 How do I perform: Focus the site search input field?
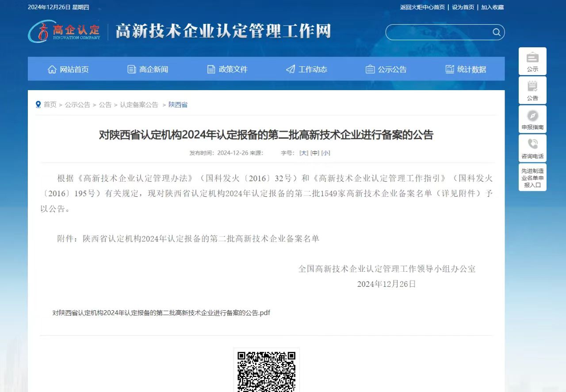[x=439, y=32]
